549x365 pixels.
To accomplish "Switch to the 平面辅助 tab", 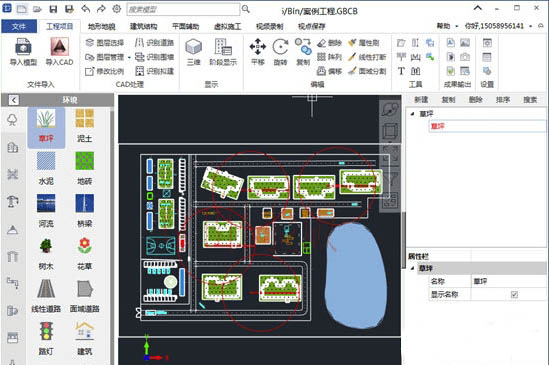I will click(x=186, y=26).
